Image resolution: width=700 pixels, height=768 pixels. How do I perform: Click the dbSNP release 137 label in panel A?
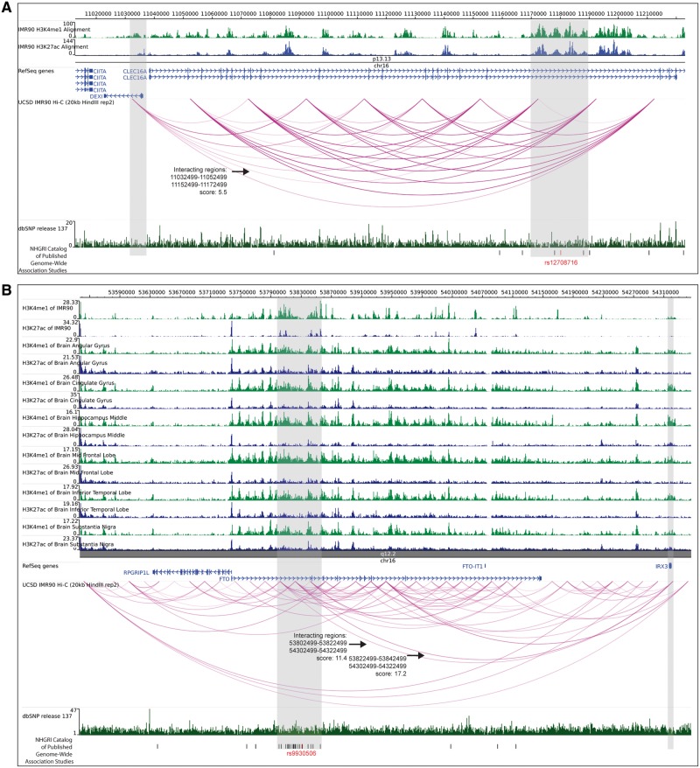pos(43,228)
